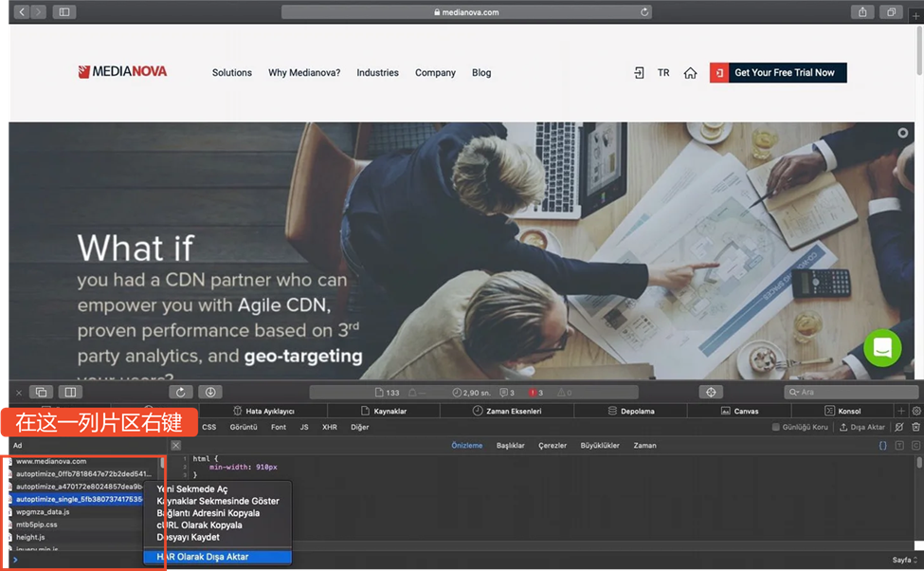The width and height of the screenshot is (924, 571).
Task: Click the medianova.com address field
Action: [466, 11]
